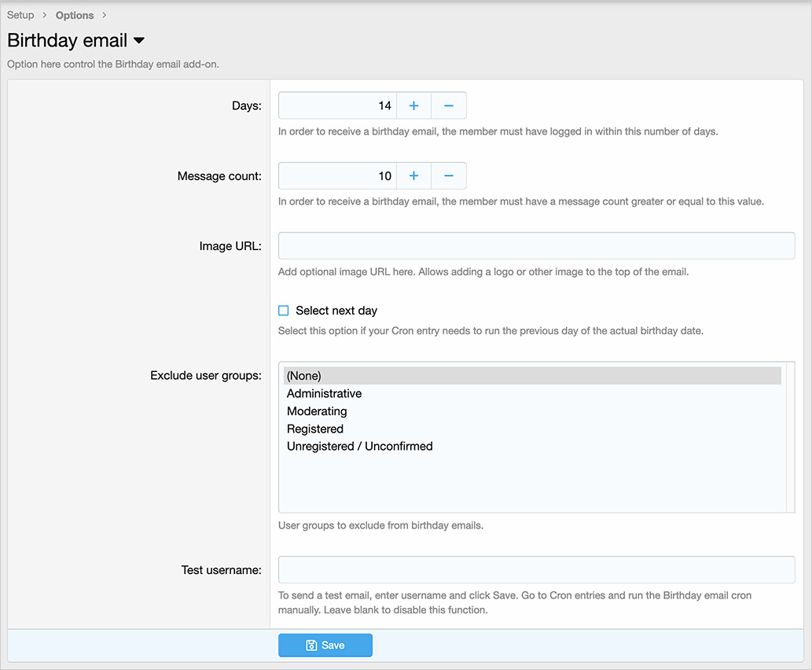Click the Select next day label

pos(336,311)
